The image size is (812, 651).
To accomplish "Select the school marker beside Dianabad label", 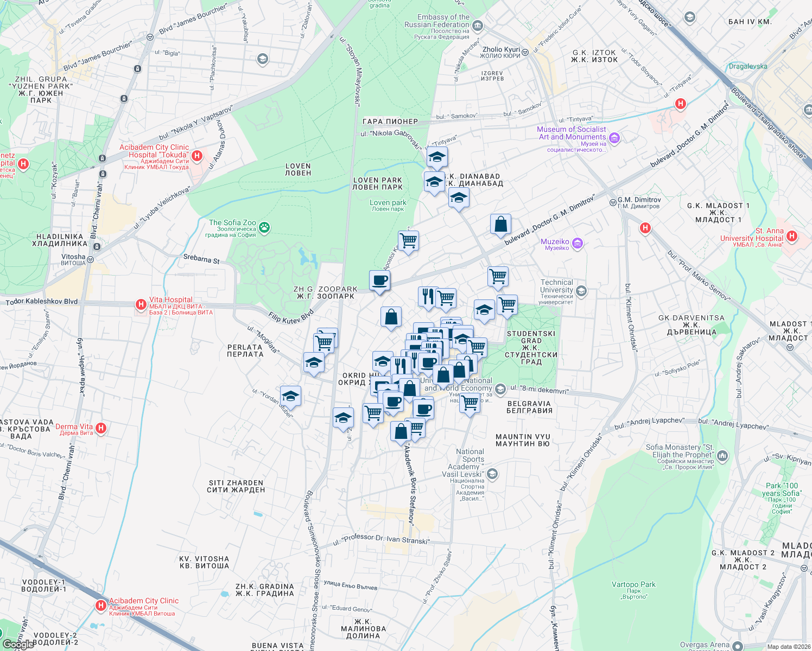I will coord(434,182).
